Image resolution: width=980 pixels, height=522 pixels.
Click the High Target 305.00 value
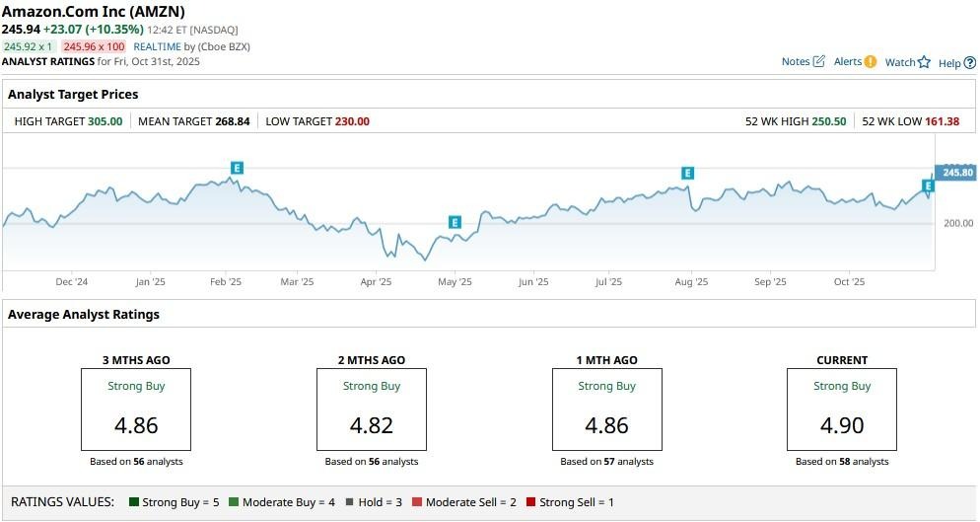coord(105,121)
